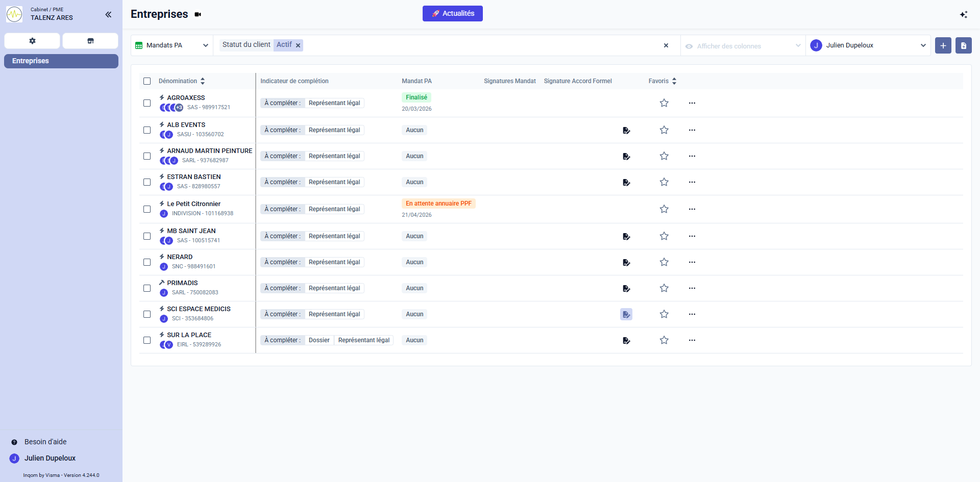Collapse the sidebar with double chevron icon
The image size is (980, 482).
(x=108, y=14)
